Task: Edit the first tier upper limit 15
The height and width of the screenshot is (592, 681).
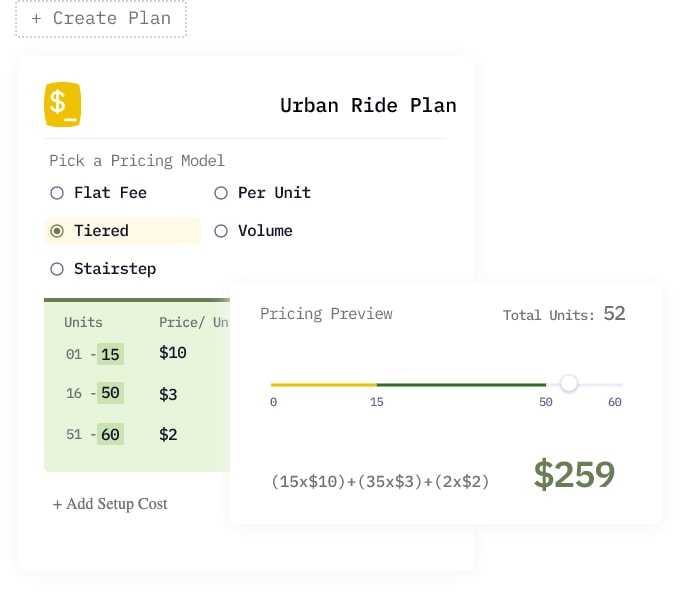Action: (x=110, y=354)
